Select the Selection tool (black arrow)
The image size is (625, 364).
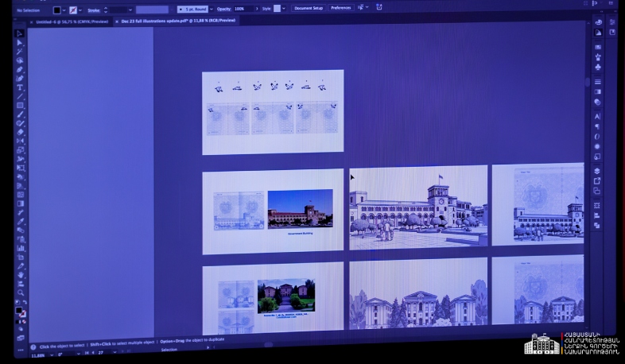(x=20, y=33)
